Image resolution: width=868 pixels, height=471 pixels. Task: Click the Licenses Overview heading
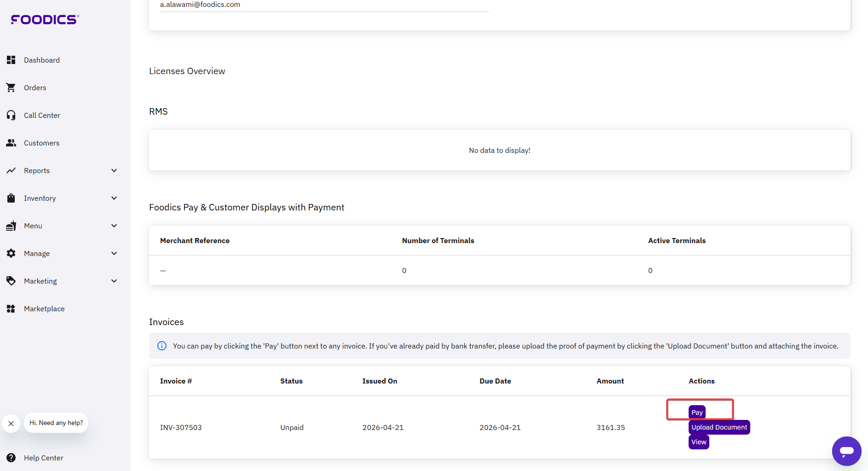point(187,71)
